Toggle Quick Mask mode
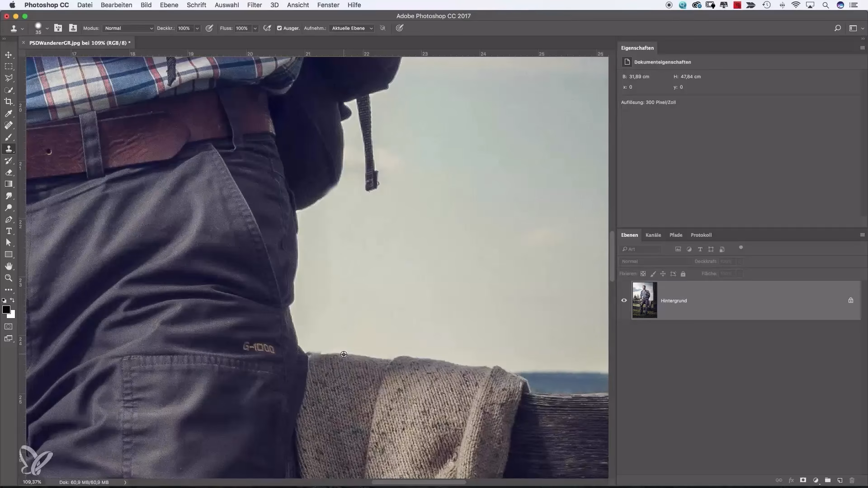868x488 pixels. pyautogui.click(x=9, y=326)
